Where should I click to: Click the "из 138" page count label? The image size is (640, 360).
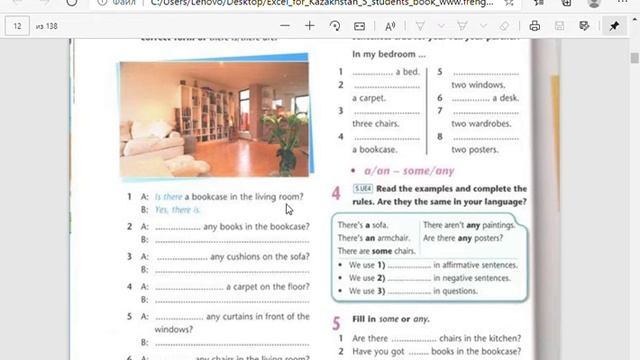(x=47, y=27)
